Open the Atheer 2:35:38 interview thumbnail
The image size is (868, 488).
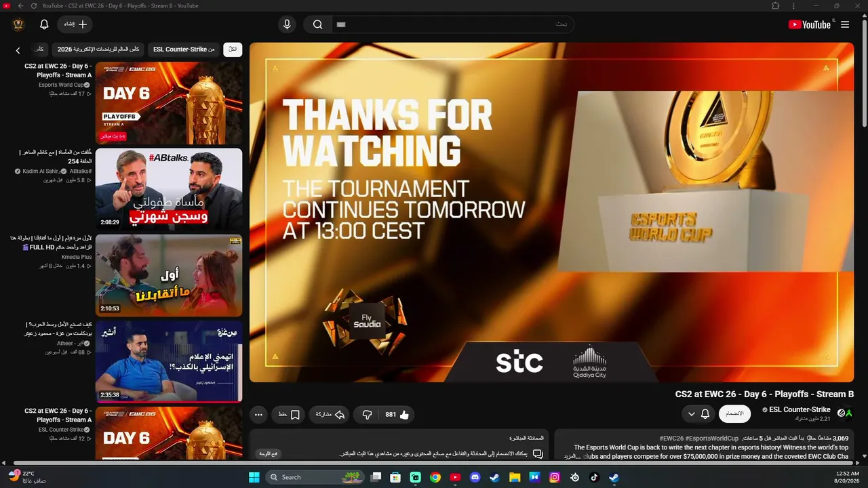(169, 362)
